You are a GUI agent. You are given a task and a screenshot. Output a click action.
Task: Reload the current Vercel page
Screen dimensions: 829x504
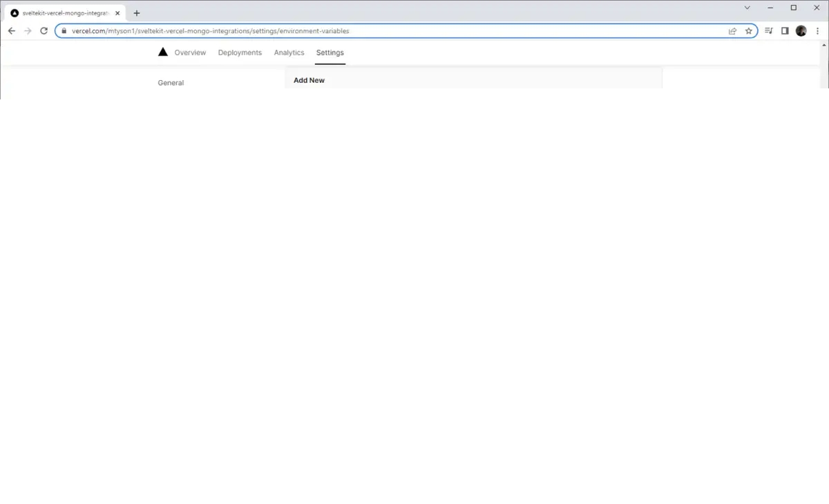[44, 31]
